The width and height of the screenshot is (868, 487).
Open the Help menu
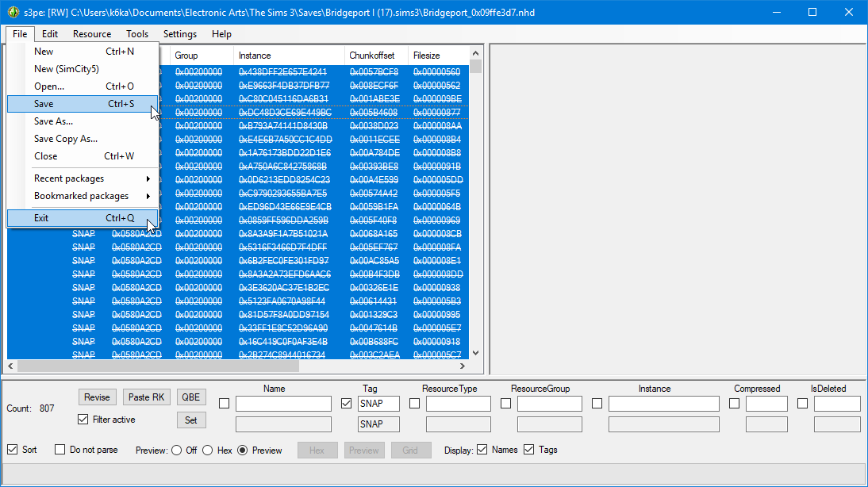coord(221,34)
